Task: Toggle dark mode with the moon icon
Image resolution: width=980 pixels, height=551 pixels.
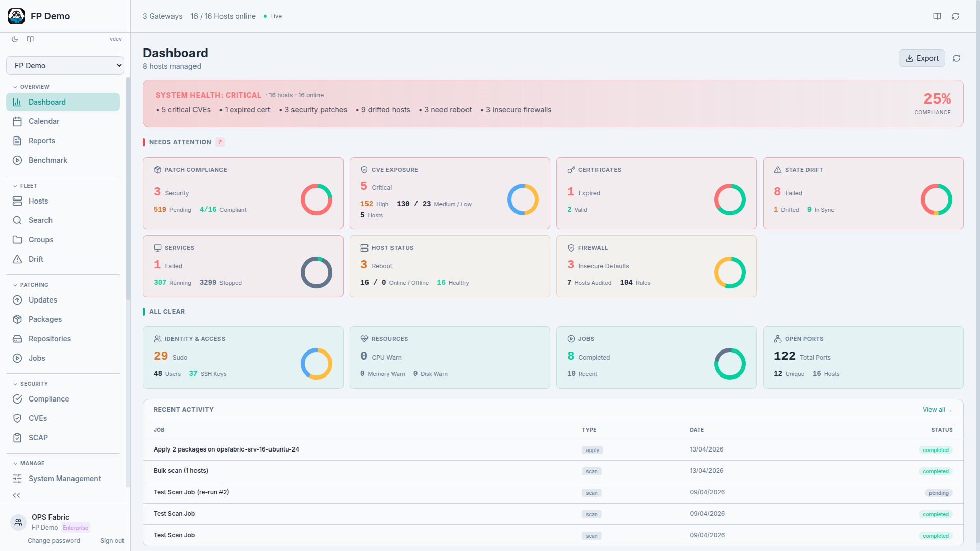Action: click(x=14, y=39)
